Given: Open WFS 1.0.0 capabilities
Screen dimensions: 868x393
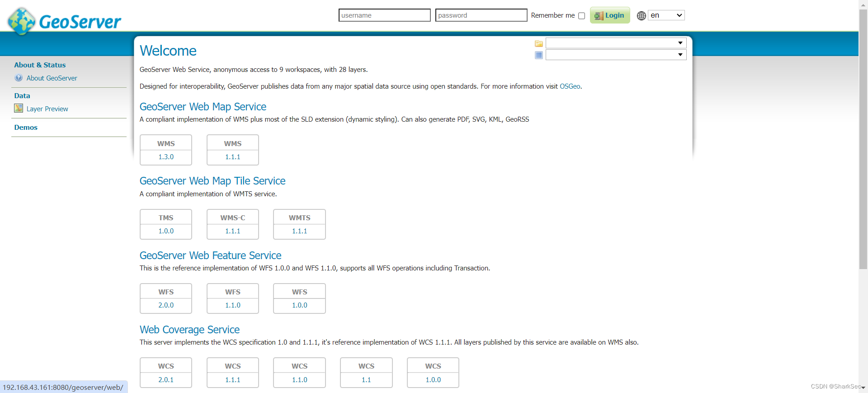Looking at the screenshot, I should pyautogui.click(x=299, y=305).
